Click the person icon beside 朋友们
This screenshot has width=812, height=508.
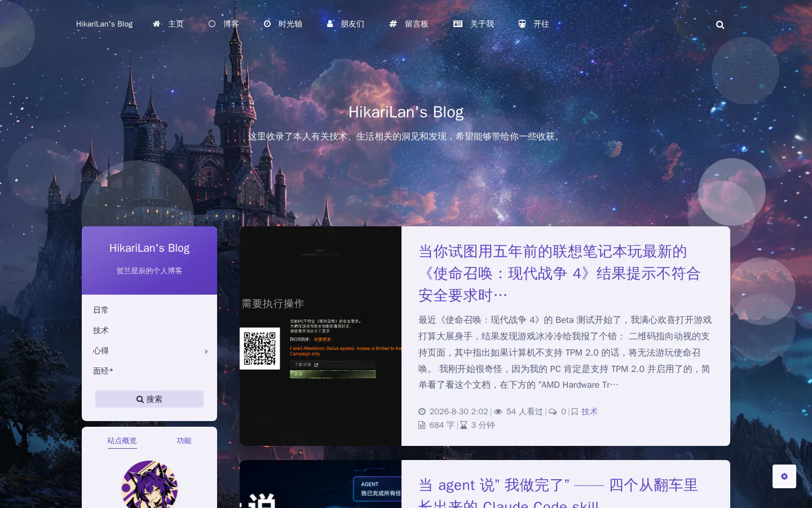click(330, 24)
